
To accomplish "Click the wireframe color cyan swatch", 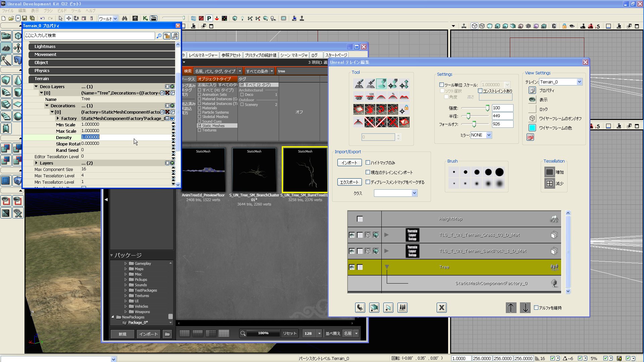I will click(532, 128).
